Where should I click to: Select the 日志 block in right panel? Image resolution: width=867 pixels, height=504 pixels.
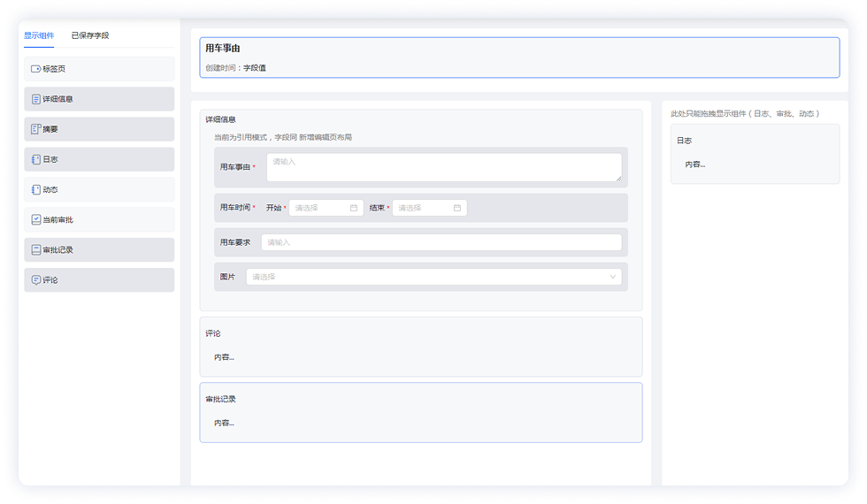click(x=755, y=154)
